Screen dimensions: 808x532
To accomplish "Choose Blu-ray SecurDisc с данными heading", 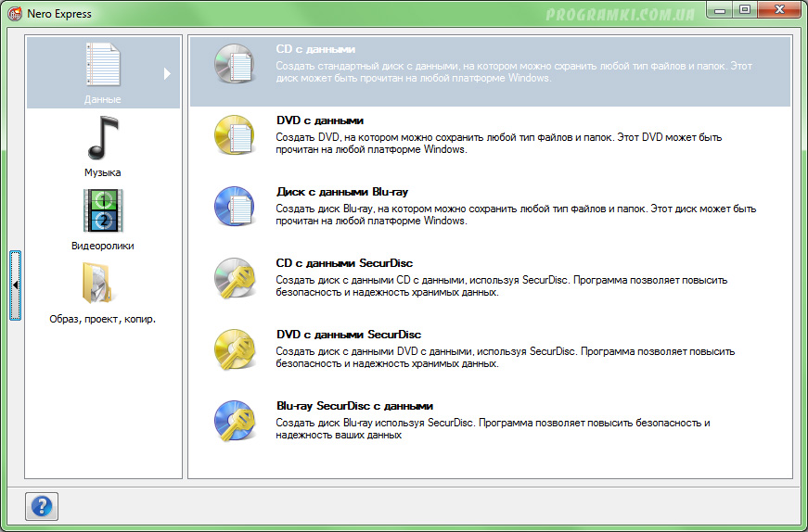I will point(354,406).
